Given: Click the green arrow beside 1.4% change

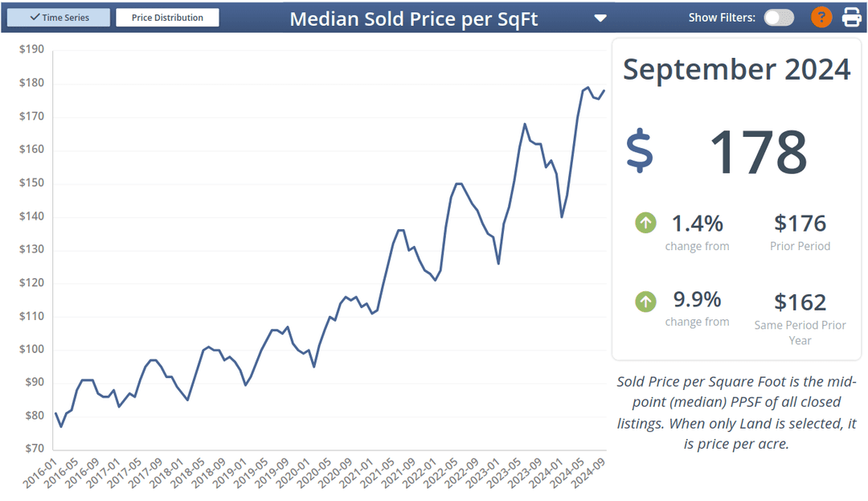Looking at the screenshot, I should [x=645, y=220].
